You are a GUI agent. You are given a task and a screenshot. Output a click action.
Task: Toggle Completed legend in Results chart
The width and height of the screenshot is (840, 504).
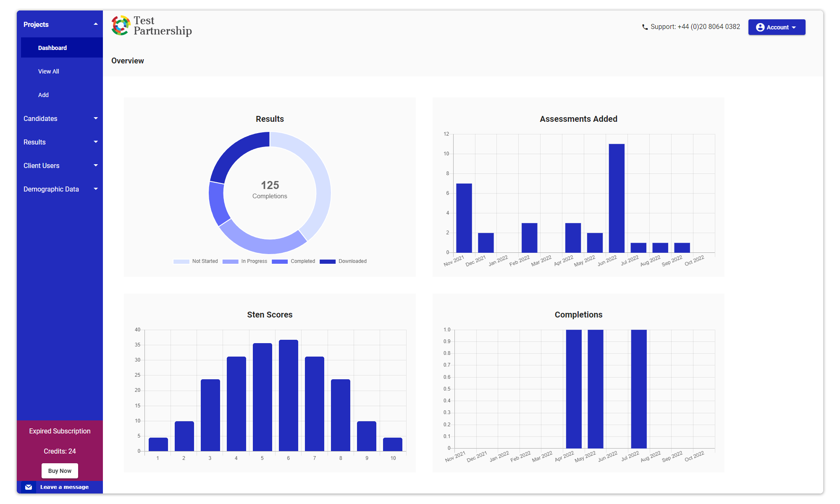(294, 261)
